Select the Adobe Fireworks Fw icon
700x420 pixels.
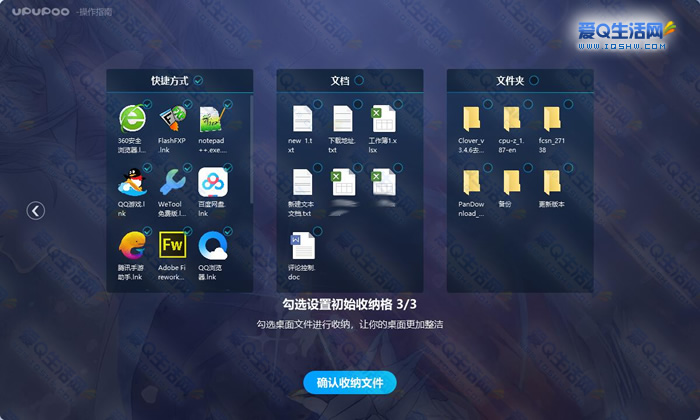(172, 245)
